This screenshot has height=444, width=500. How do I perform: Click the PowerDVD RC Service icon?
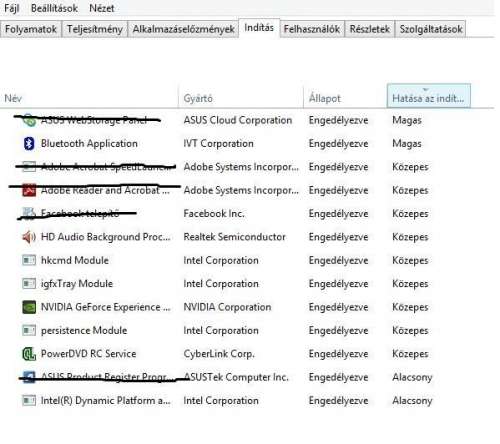[x=29, y=354]
